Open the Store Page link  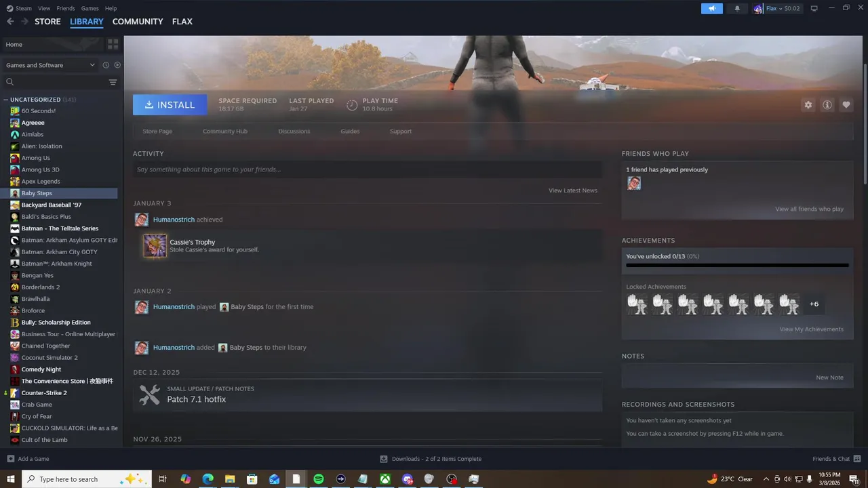coord(157,131)
